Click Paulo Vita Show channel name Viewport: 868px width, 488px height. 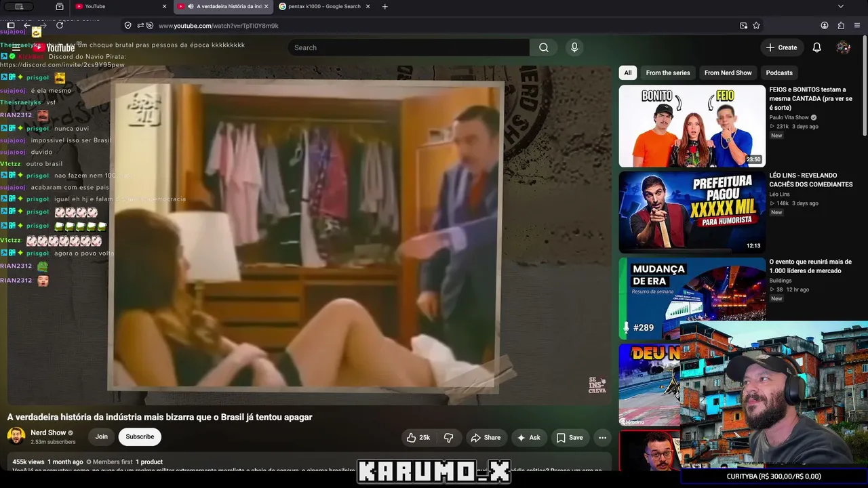tap(789, 117)
